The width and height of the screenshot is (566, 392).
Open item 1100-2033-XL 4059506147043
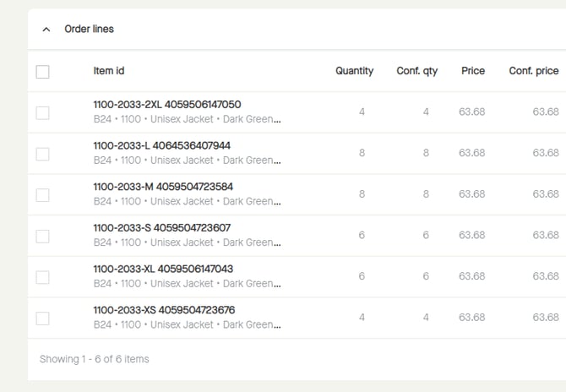tap(163, 269)
